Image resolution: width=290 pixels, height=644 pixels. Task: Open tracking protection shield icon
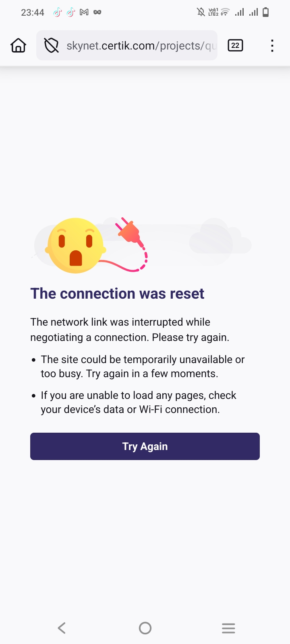(x=52, y=45)
